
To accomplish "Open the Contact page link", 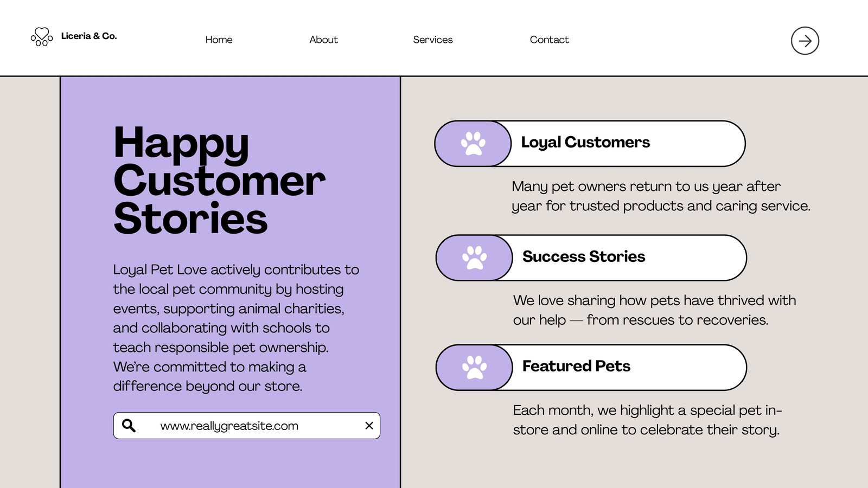I will [x=549, y=40].
